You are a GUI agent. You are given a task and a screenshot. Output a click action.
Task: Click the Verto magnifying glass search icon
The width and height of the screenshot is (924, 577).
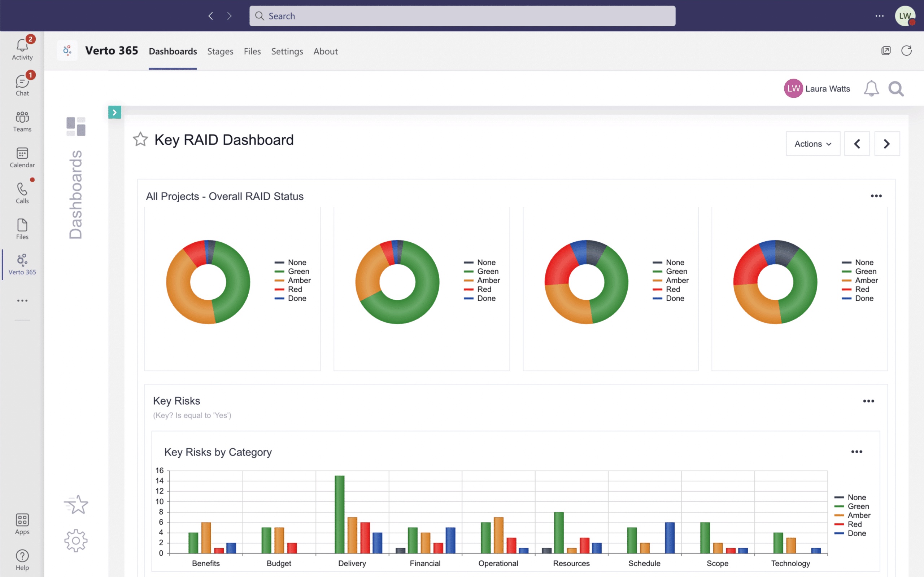(x=896, y=89)
